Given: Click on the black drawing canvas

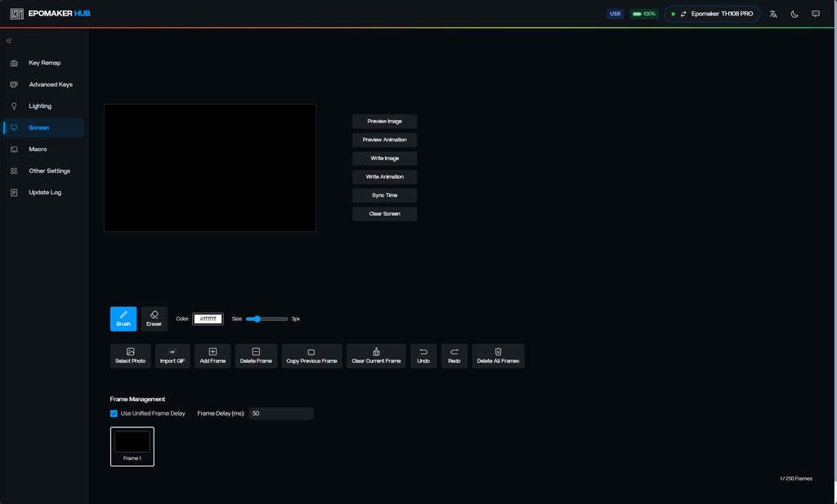Looking at the screenshot, I should coord(210,168).
